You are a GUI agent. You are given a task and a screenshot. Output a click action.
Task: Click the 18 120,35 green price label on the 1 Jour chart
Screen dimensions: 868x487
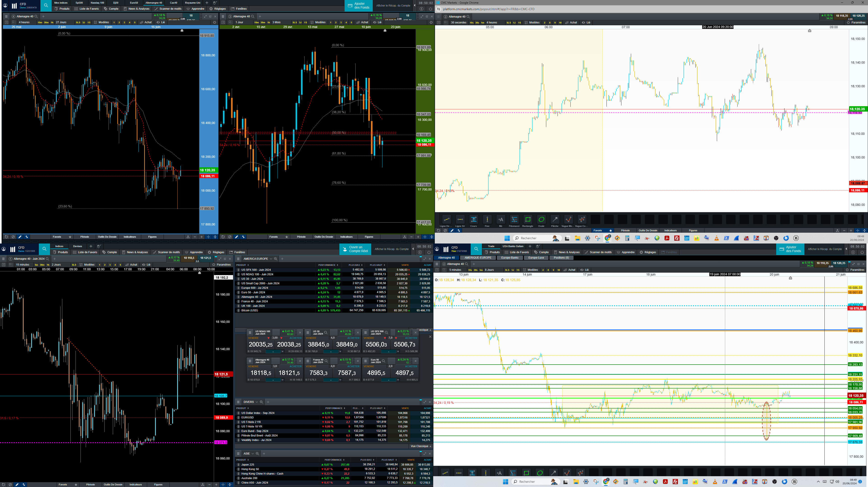(x=424, y=140)
